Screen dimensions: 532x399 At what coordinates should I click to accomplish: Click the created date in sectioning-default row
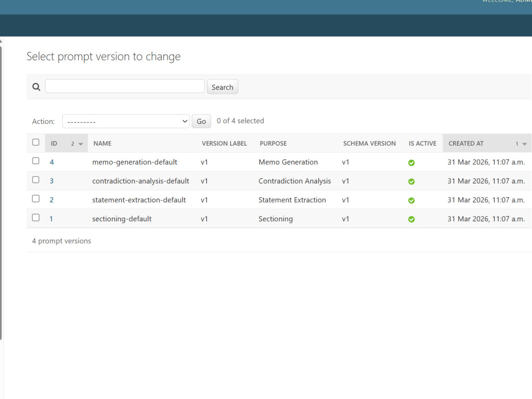(x=486, y=219)
